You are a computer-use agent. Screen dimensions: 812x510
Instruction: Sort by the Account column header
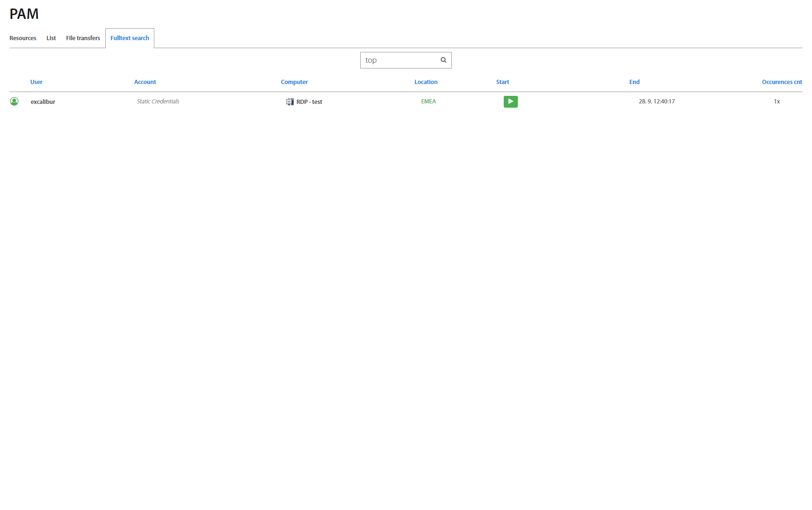pos(145,82)
